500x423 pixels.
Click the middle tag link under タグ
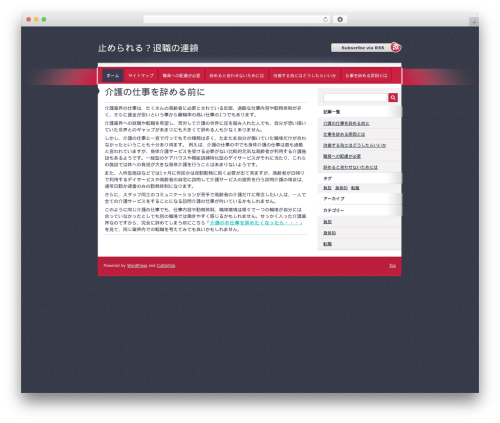[x=341, y=188]
